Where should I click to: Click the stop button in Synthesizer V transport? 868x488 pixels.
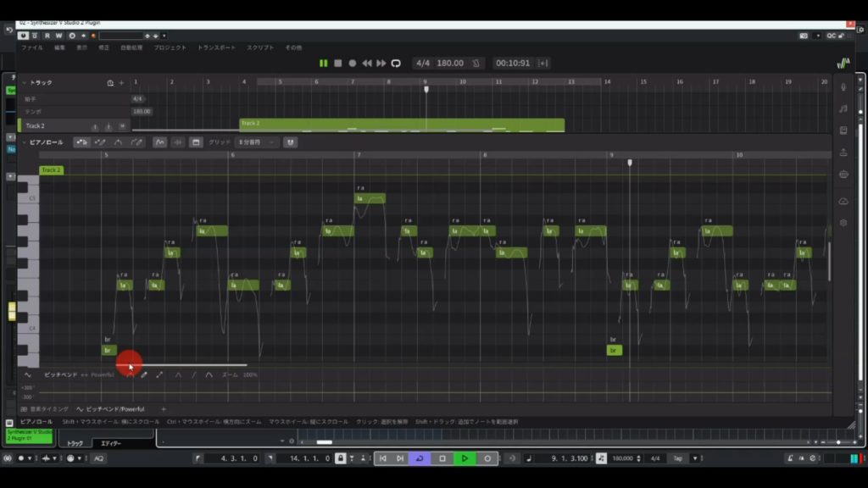point(337,63)
